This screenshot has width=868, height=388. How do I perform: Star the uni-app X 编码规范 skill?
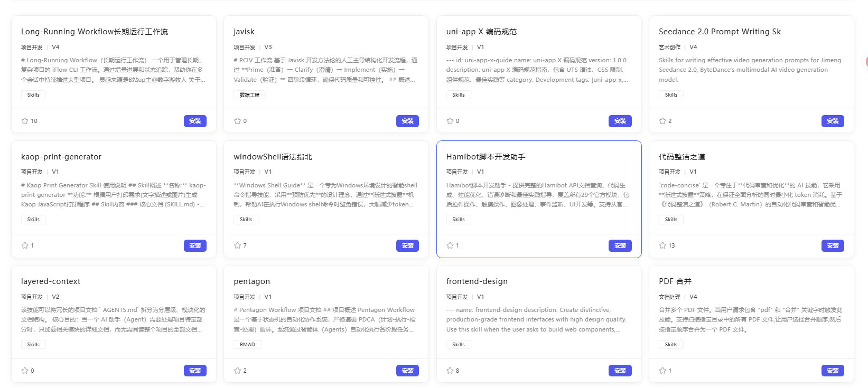[450, 121]
